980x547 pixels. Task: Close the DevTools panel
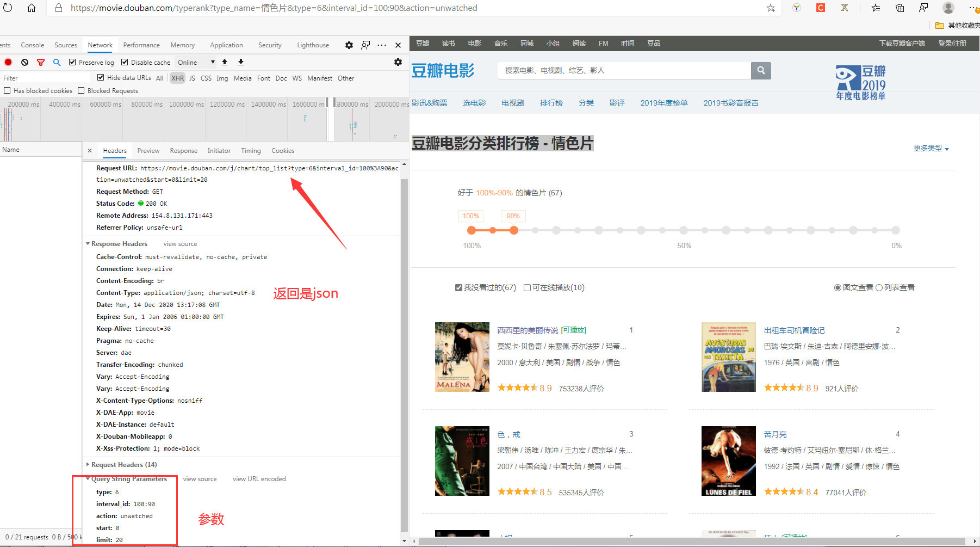398,45
